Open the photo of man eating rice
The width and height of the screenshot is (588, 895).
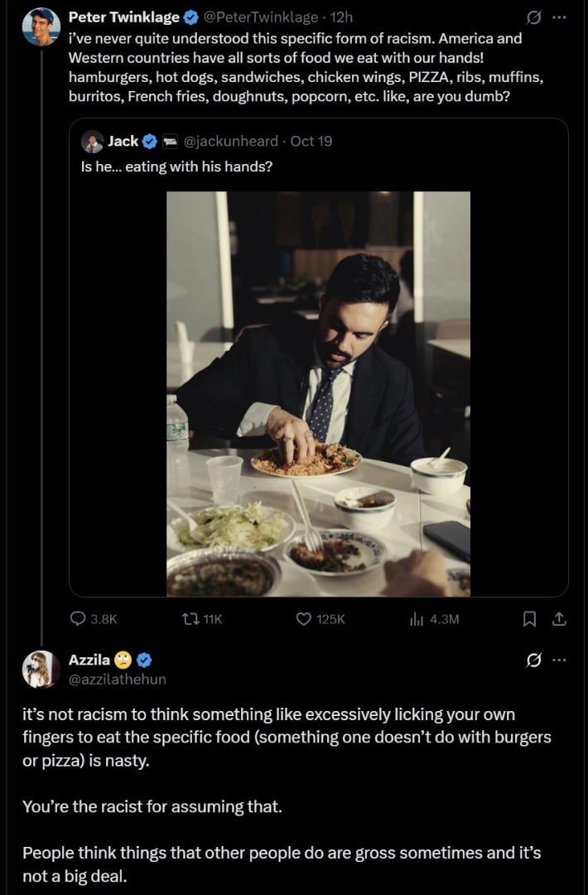(x=318, y=394)
